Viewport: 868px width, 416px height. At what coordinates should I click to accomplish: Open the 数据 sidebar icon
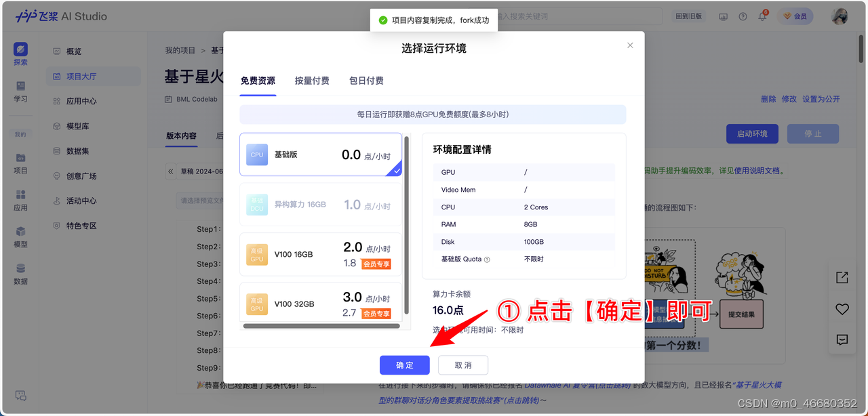point(20,272)
